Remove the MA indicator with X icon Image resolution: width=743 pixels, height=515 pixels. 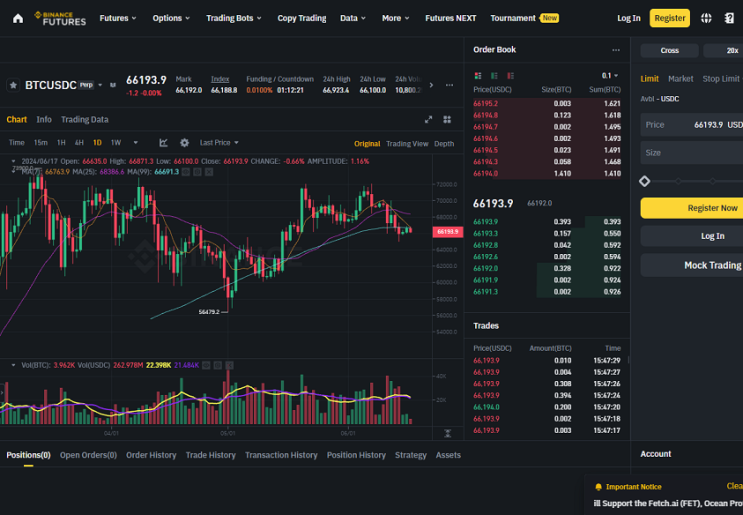[x=209, y=172]
